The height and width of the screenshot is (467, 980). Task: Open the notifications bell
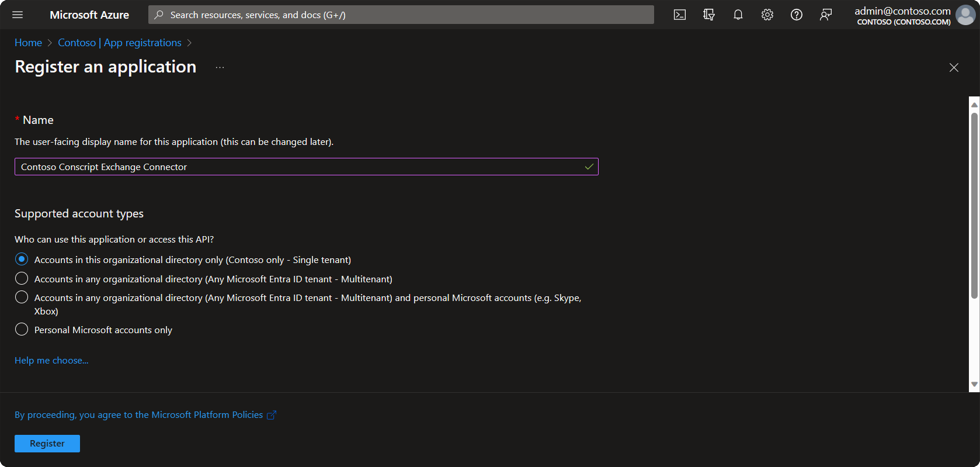[x=738, y=15]
